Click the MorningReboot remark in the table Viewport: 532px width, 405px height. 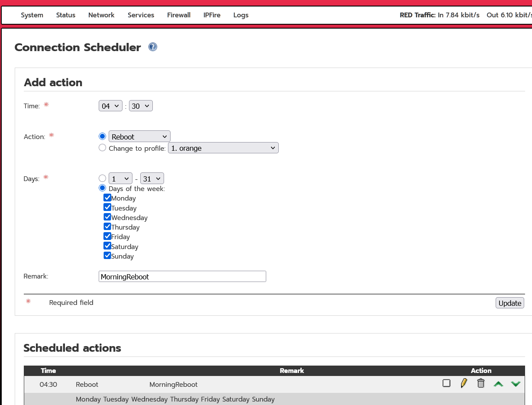click(174, 384)
